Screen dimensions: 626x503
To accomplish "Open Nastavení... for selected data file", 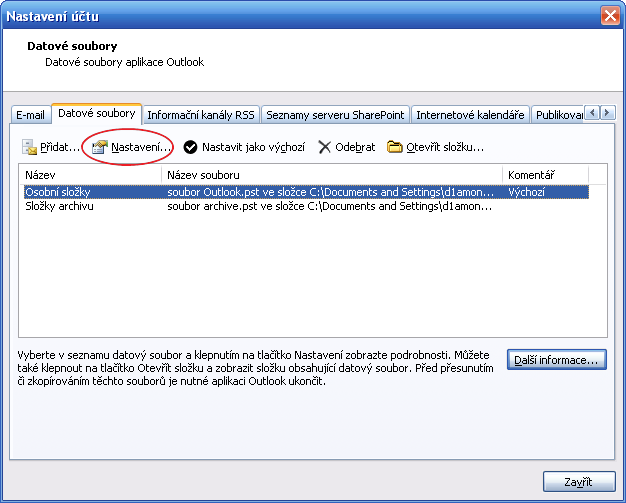I will [141, 147].
